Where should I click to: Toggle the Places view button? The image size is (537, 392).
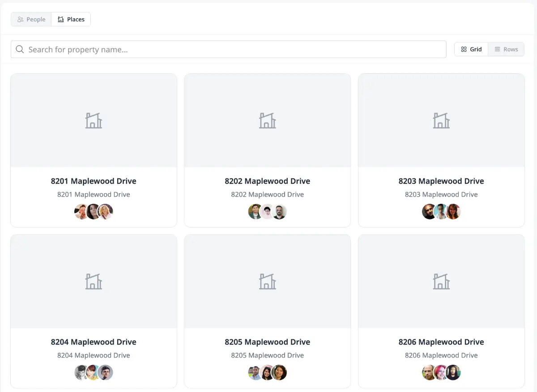pyautogui.click(x=71, y=19)
